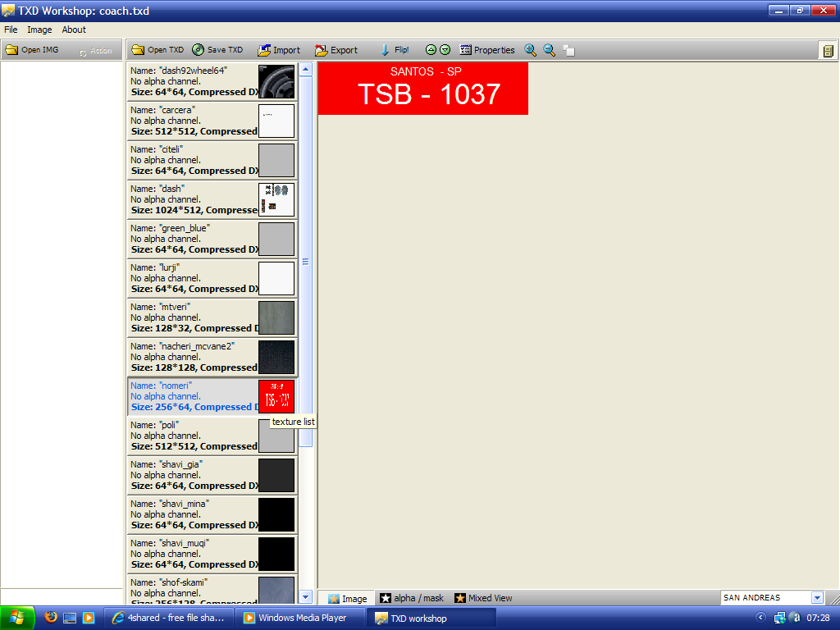
Task: Select the "dash" texture entry
Action: [x=212, y=199]
